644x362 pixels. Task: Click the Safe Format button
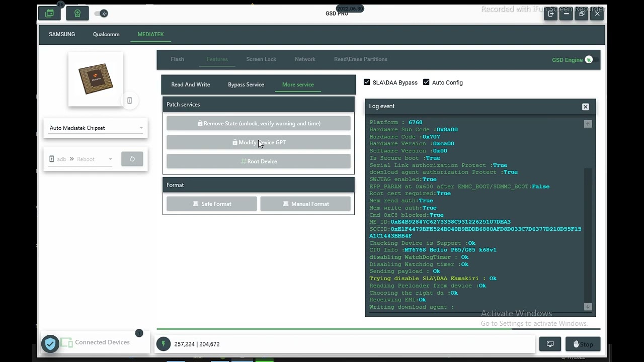tap(212, 204)
